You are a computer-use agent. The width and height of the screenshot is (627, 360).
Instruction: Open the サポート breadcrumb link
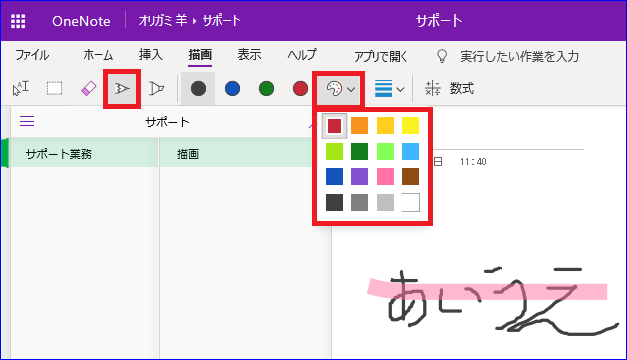point(222,21)
